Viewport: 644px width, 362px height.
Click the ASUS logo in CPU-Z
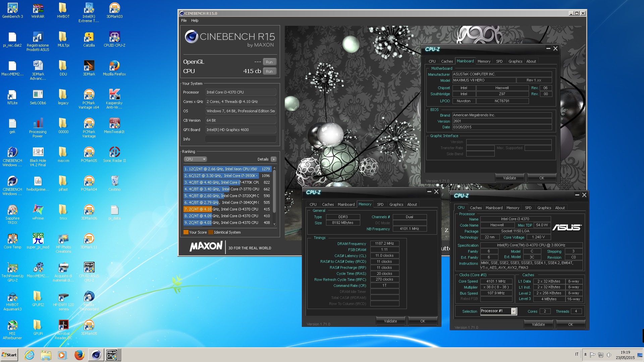pos(567,227)
